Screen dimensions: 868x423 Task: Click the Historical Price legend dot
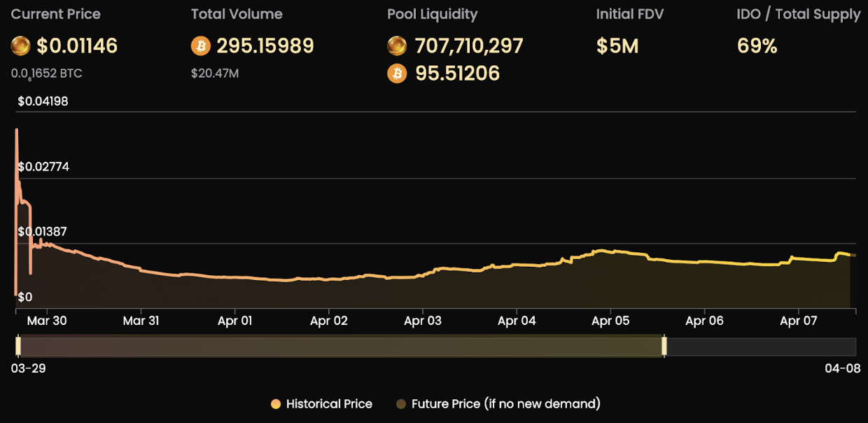click(x=276, y=404)
